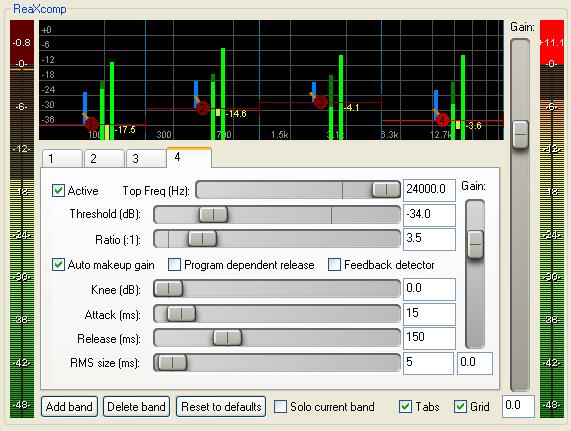Toggle the Active checkbox

coord(58,190)
